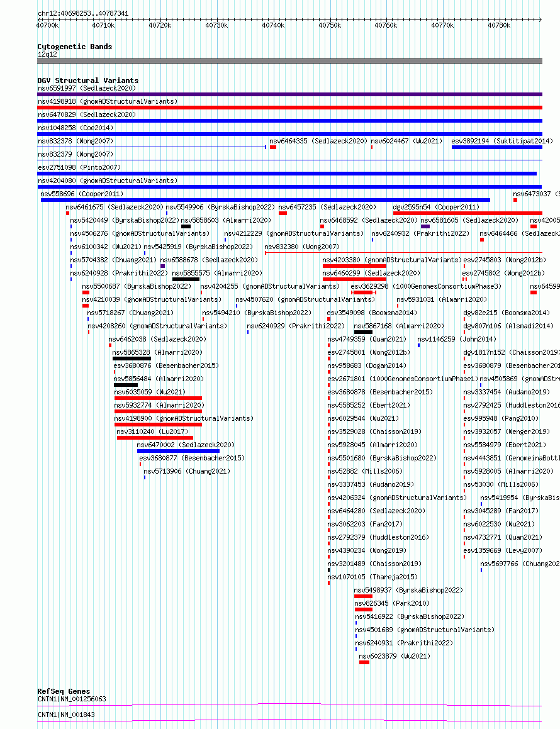Click nsv5932774 (Almarri2020) variant label
This screenshot has width=560, height=729.
click(160, 406)
